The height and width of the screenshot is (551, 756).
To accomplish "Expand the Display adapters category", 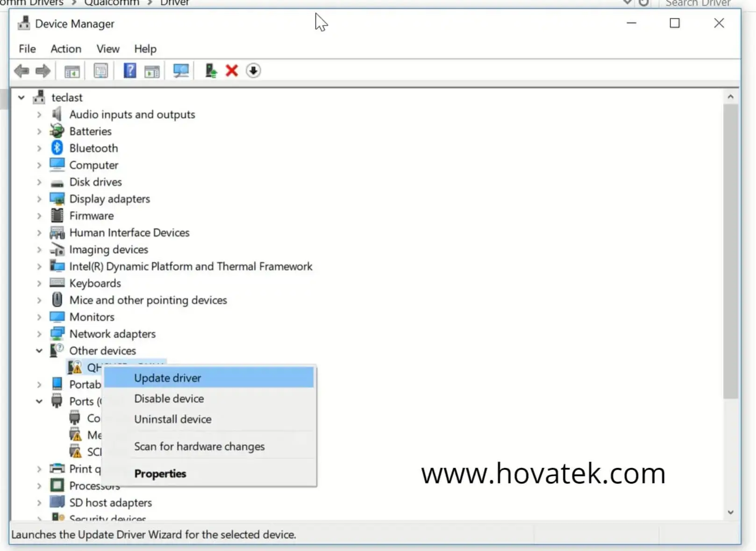I will click(39, 198).
